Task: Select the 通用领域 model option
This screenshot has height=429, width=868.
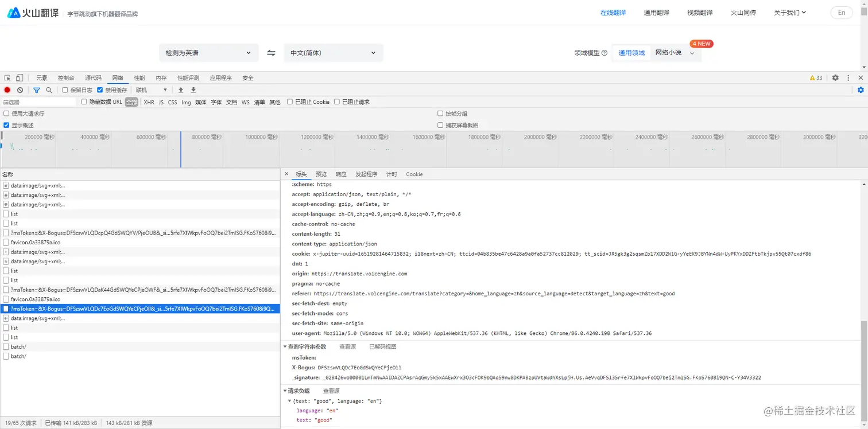Action: click(631, 53)
